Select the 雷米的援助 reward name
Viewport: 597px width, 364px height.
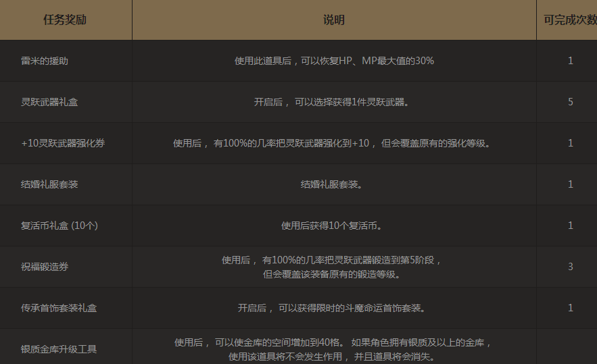point(45,61)
